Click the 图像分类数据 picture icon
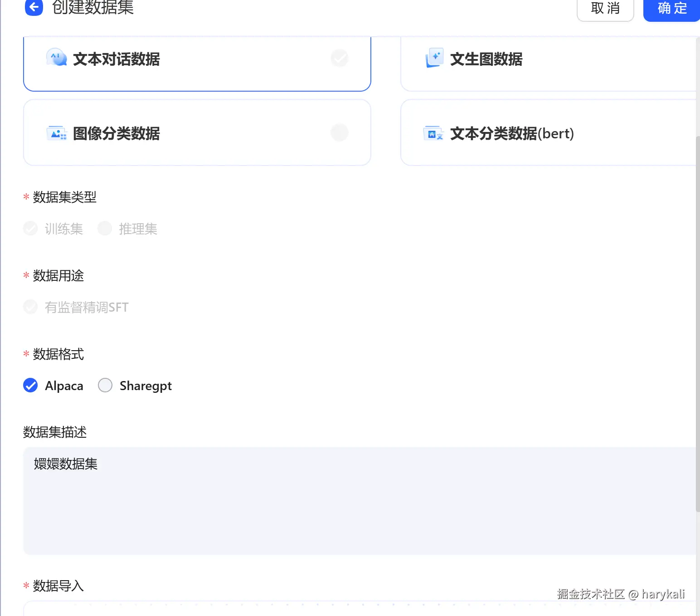Viewport: 700px width, 616px height. click(x=57, y=133)
